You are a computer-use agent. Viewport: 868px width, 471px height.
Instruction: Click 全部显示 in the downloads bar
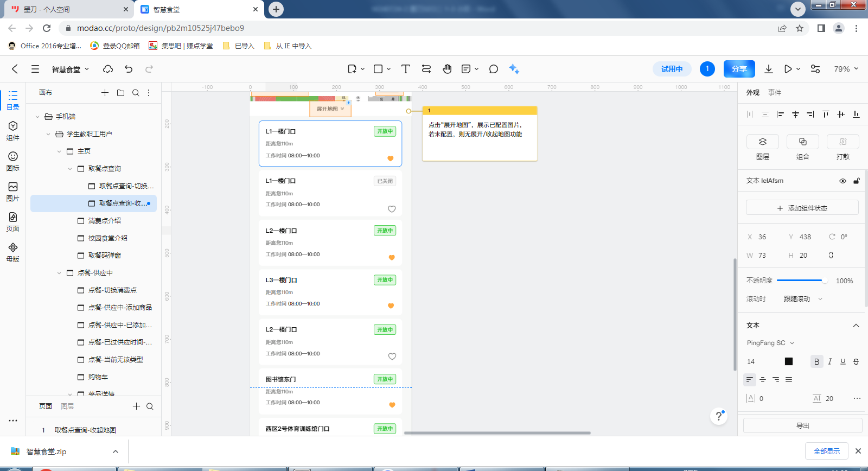(827, 451)
